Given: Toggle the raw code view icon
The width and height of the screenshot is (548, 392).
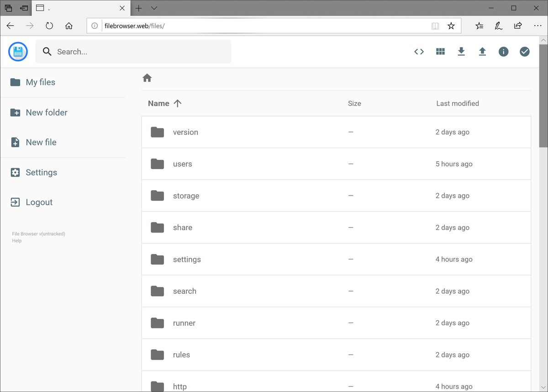Looking at the screenshot, I should pyautogui.click(x=419, y=52).
